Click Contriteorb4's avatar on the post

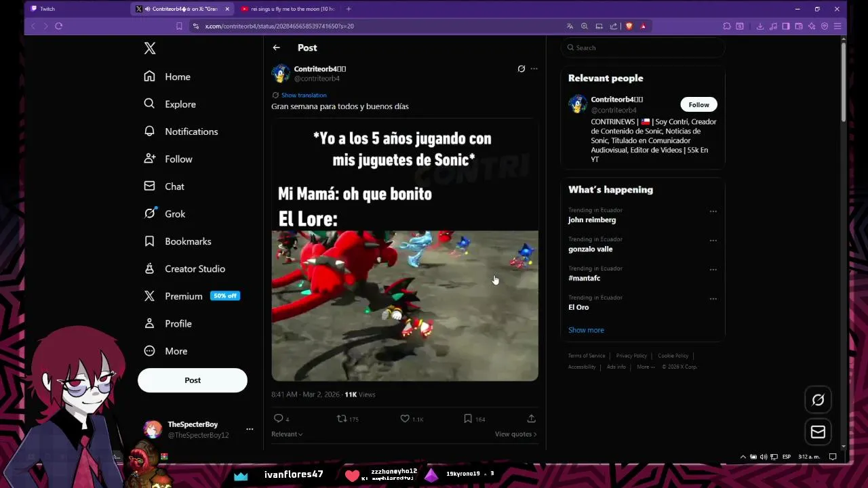tap(281, 73)
